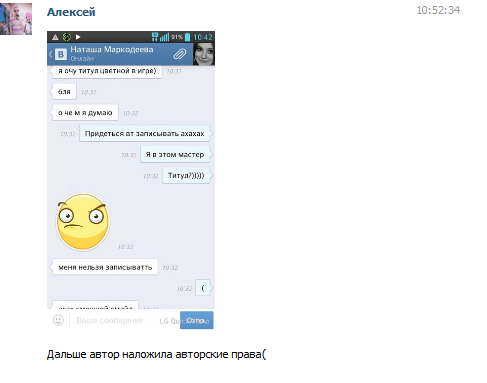Tap the play status bar icon
487x383 pixels.
78,37
